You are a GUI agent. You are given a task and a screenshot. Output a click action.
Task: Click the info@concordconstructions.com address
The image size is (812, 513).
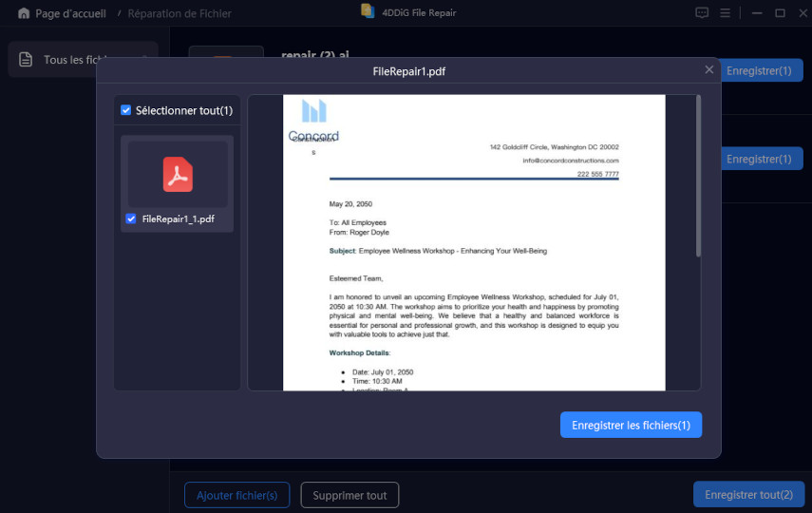(x=570, y=161)
